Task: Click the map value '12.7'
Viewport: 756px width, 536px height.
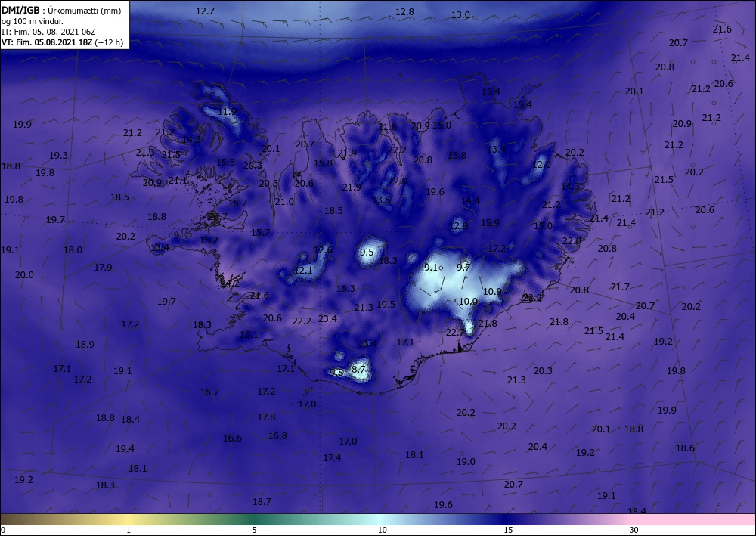Action: (205, 11)
